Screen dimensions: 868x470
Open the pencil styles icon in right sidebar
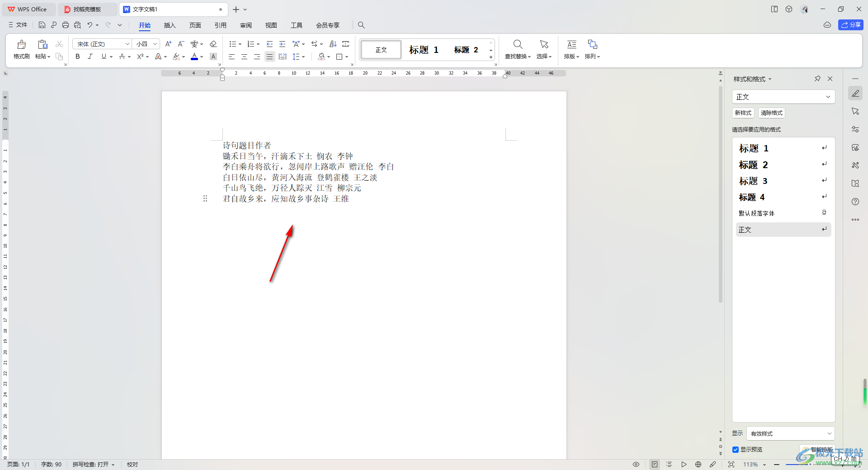855,94
